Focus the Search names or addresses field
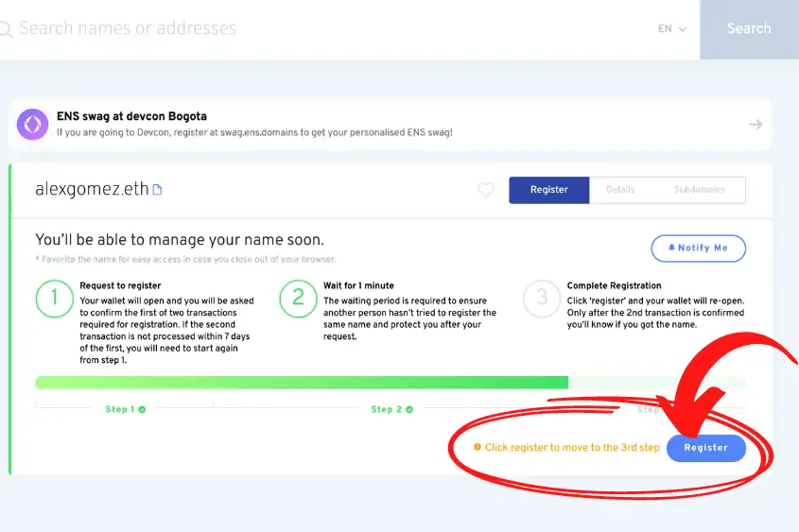The width and height of the screenshot is (799, 532). (x=128, y=28)
